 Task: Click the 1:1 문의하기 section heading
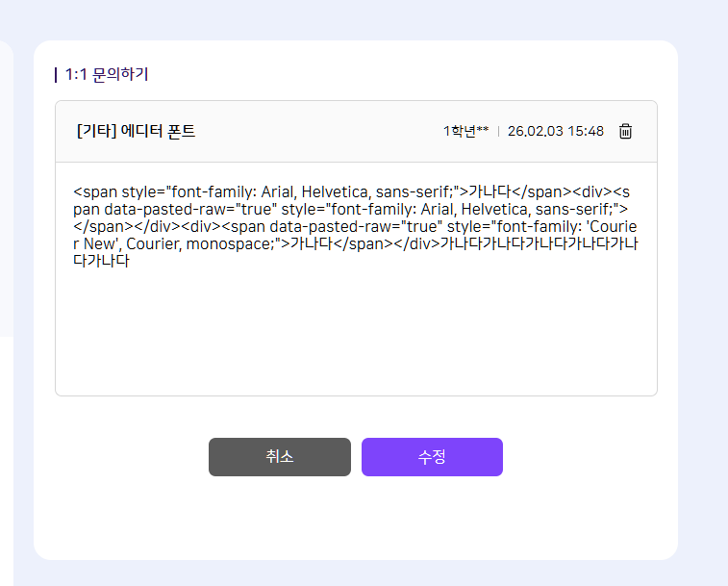(x=107, y=74)
